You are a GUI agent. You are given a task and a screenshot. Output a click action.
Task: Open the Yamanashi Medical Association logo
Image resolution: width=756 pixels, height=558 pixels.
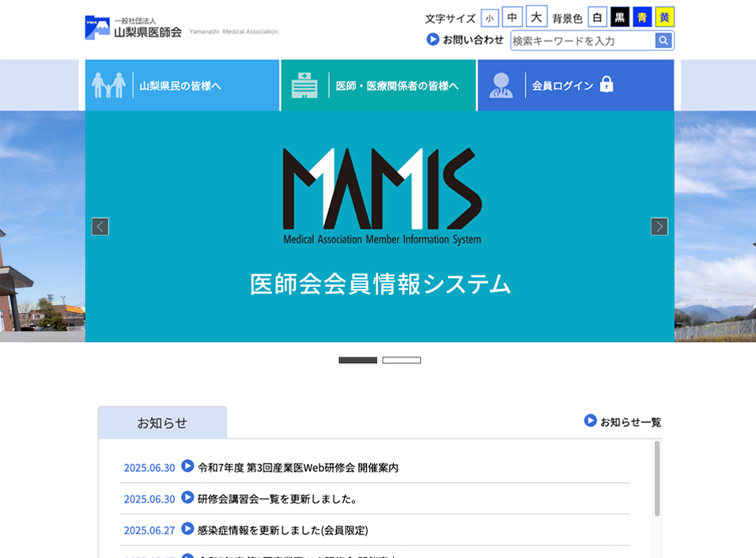click(x=181, y=28)
